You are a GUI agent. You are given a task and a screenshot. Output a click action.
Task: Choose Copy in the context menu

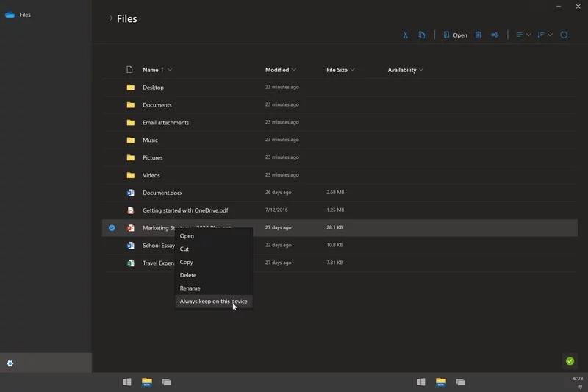(214, 262)
